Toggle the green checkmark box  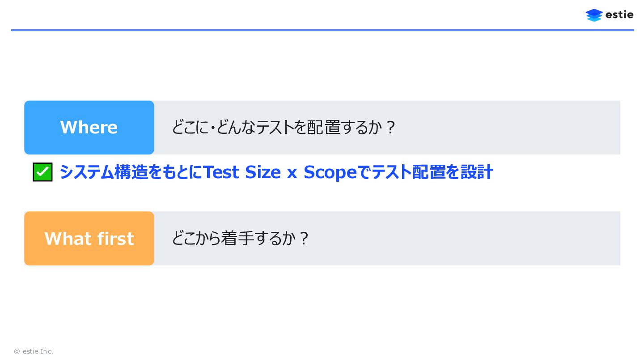[x=42, y=172]
